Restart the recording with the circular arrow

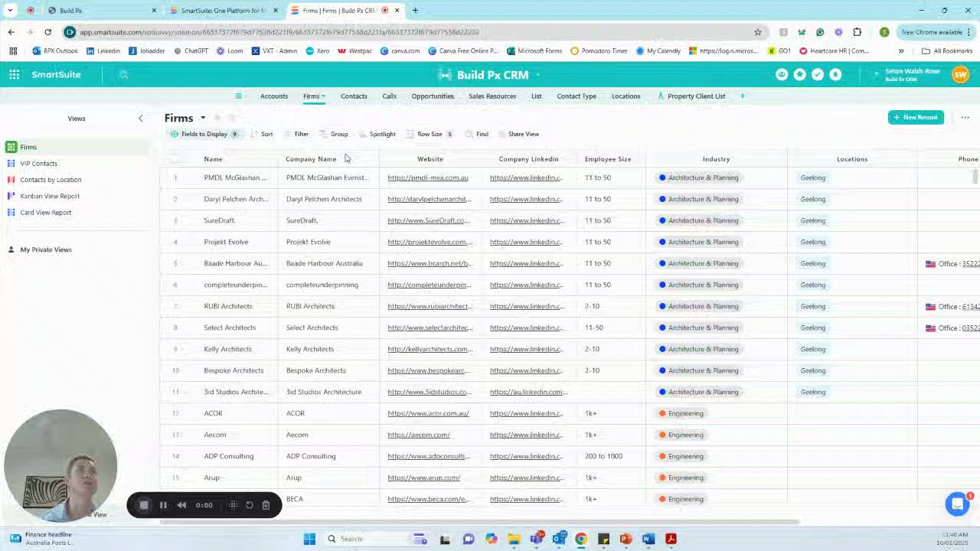250,505
